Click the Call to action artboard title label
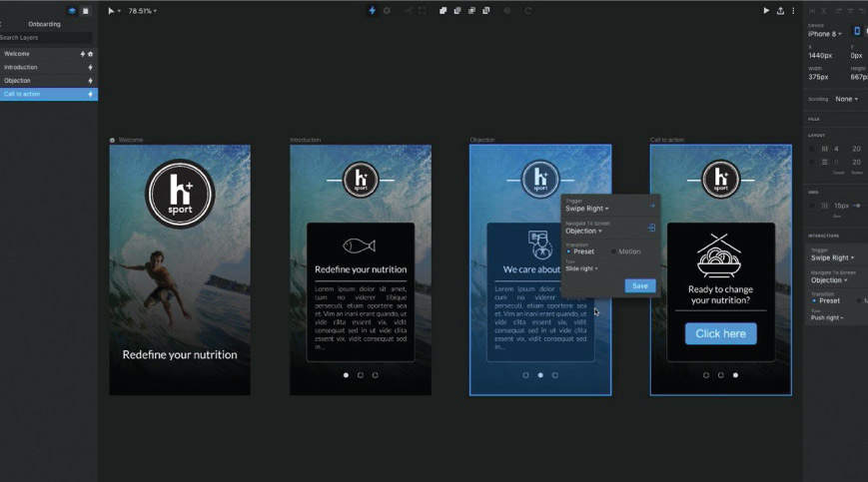 (x=667, y=140)
